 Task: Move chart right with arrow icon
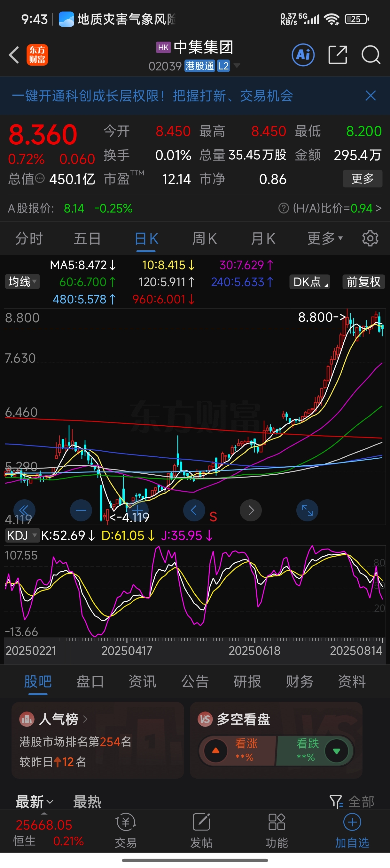pyautogui.click(x=251, y=510)
